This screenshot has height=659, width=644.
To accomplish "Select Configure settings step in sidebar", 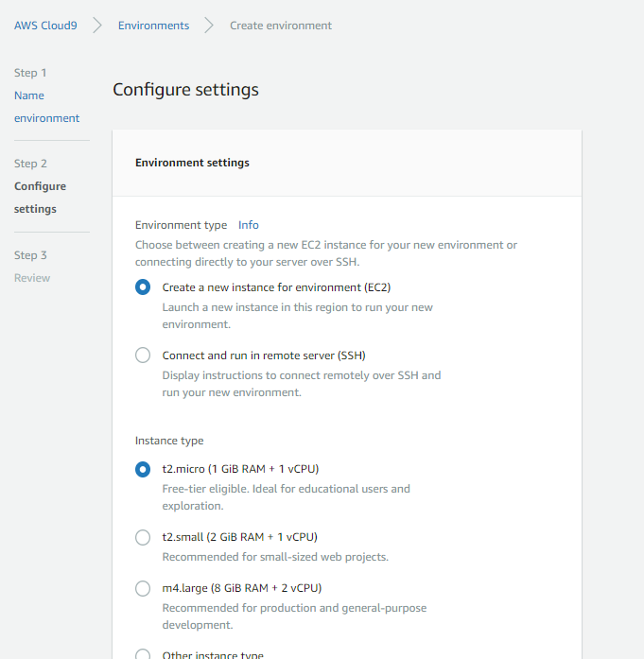I will [x=40, y=198].
